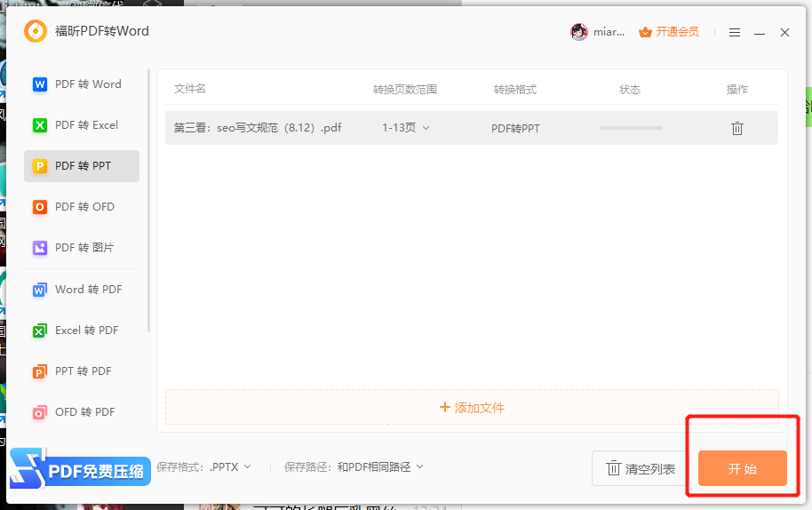Image resolution: width=812 pixels, height=510 pixels.
Task: Switch to PDF 转 OFD mode
Action: (82, 207)
